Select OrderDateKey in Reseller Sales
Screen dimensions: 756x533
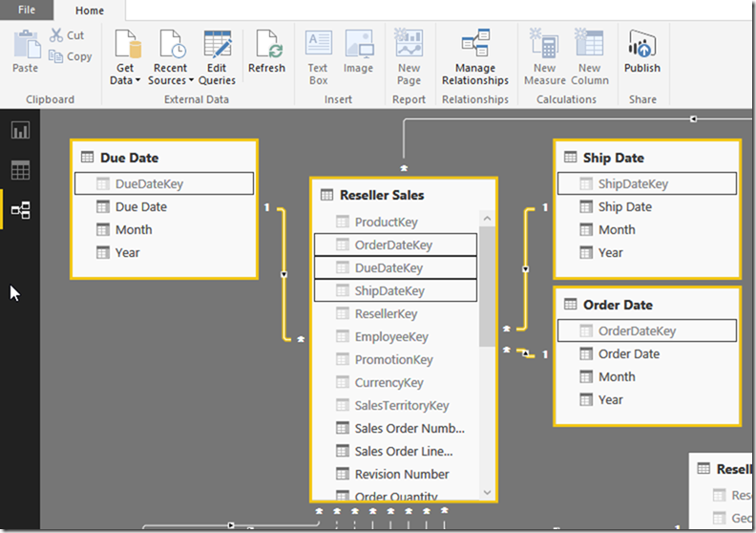click(395, 245)
